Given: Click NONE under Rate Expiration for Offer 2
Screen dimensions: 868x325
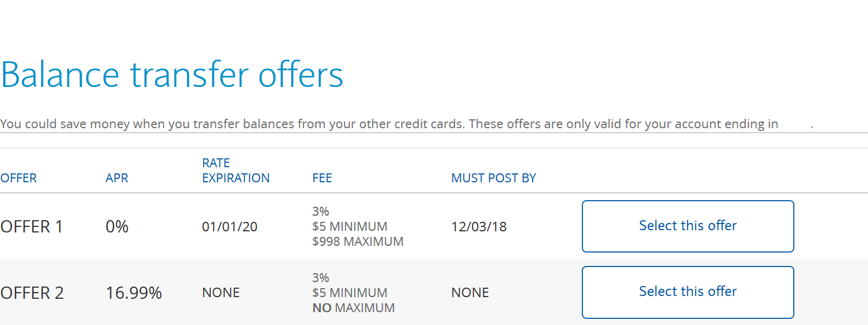Looking at the screenshot, I should tap(221, 293).
